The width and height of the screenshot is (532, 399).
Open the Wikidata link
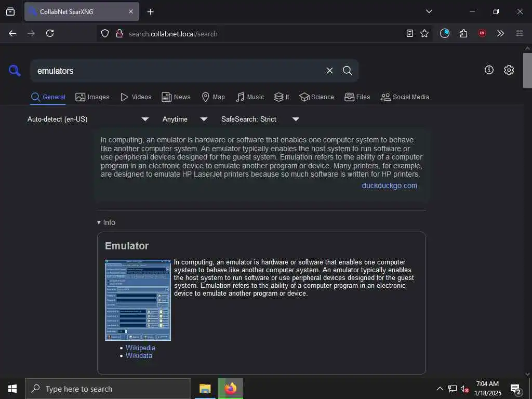click(139, 355)
